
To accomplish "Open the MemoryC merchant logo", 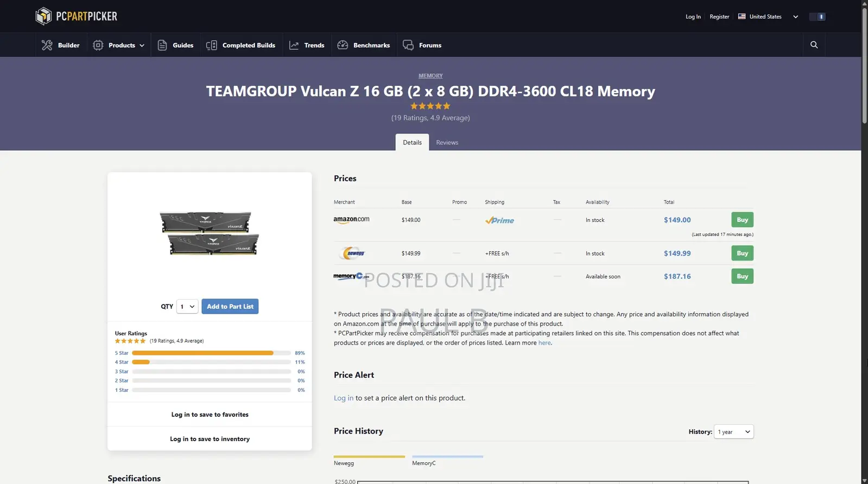I will (351, 276).
